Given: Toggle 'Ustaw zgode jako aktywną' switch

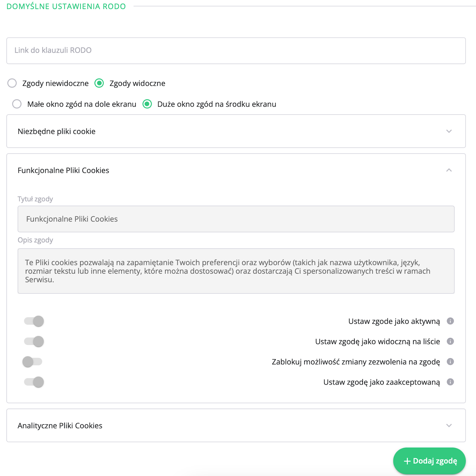Looking at the screenshot, I should [34, 321].
